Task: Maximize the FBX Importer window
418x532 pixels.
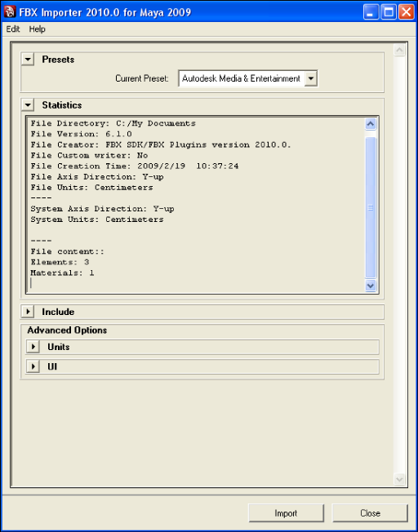Action: click(389, 12)
